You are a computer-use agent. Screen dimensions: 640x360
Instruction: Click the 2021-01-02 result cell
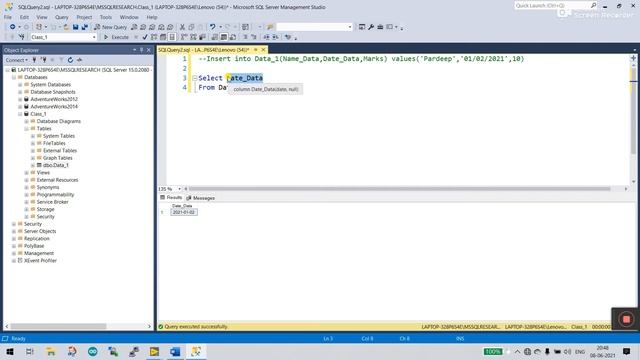click(x=184, y=212)
